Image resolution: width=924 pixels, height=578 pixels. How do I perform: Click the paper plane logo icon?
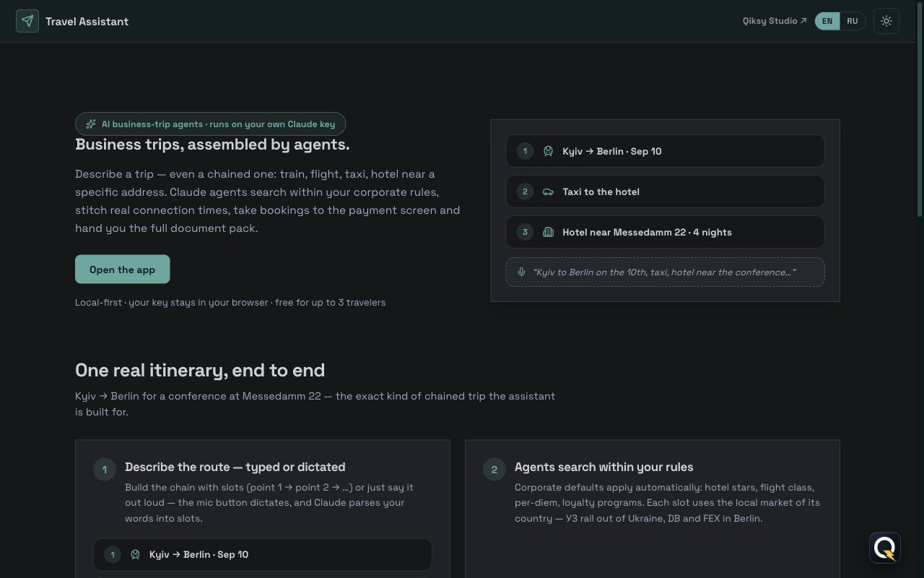(27, 21)
